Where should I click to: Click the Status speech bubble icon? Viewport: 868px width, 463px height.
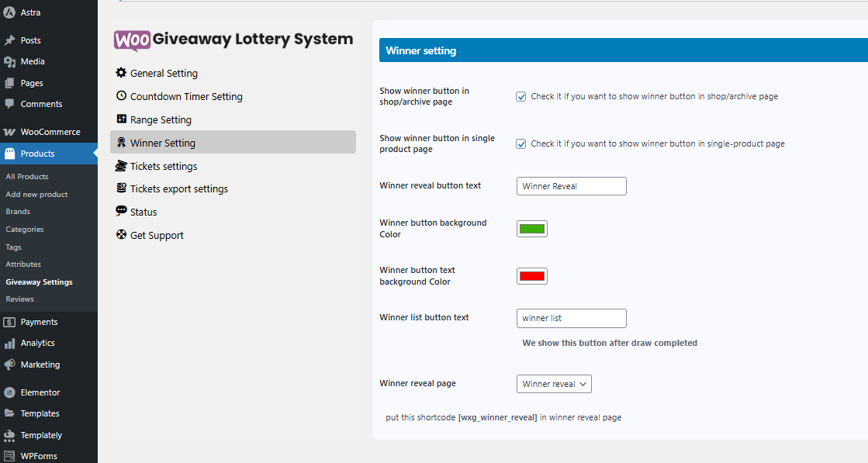tap(121, 212)
